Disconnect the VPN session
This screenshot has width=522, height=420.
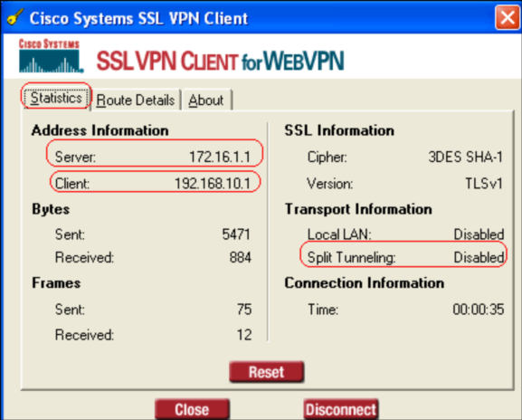341,409
